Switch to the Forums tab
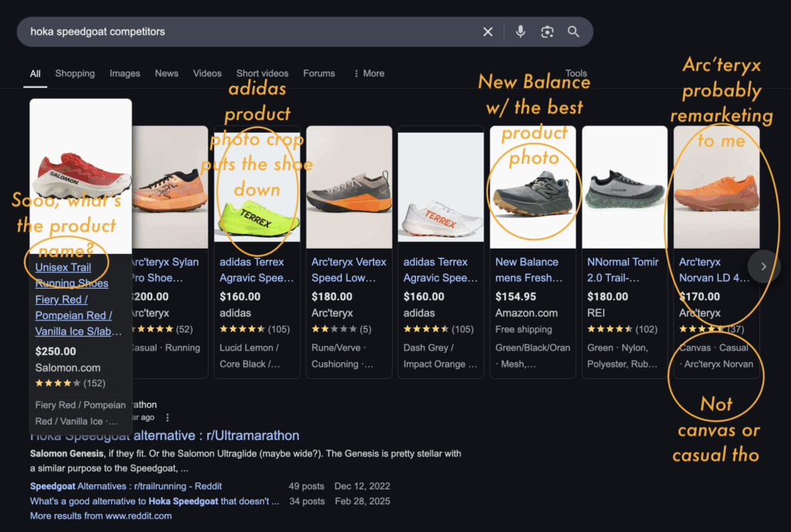791x532 pixels. (319, 73)
